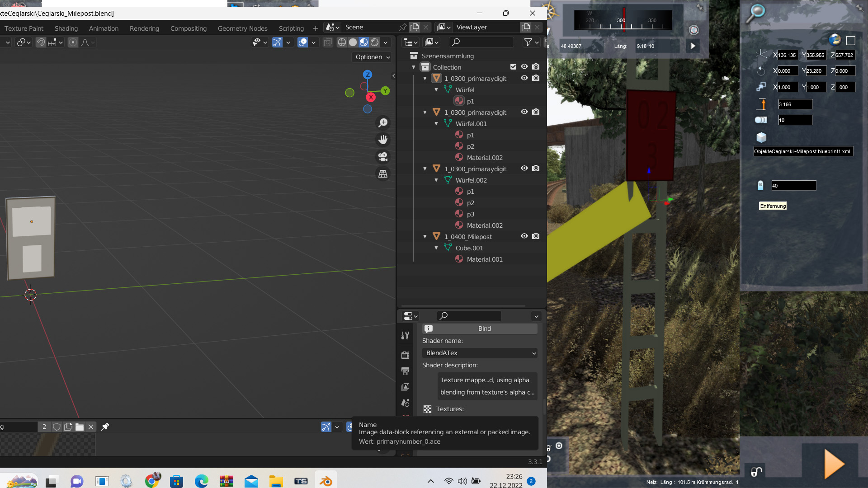The image size is (868, 488).
Task: Click the pan view hand icon
Action: point(383,140)
